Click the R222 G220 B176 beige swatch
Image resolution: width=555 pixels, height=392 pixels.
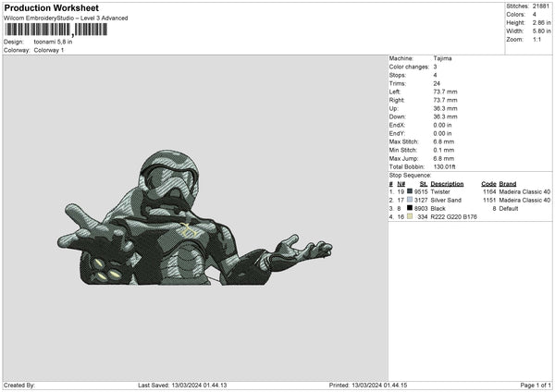[410, 216]
